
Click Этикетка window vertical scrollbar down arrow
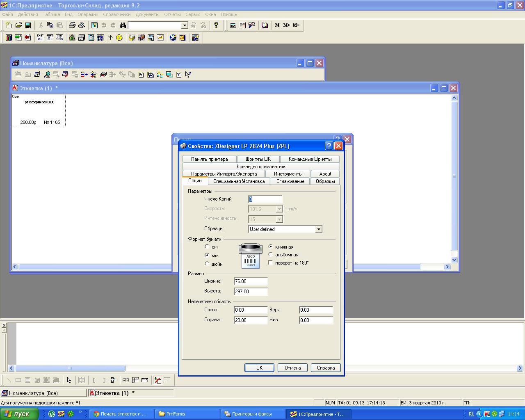(x=454, y=260)
